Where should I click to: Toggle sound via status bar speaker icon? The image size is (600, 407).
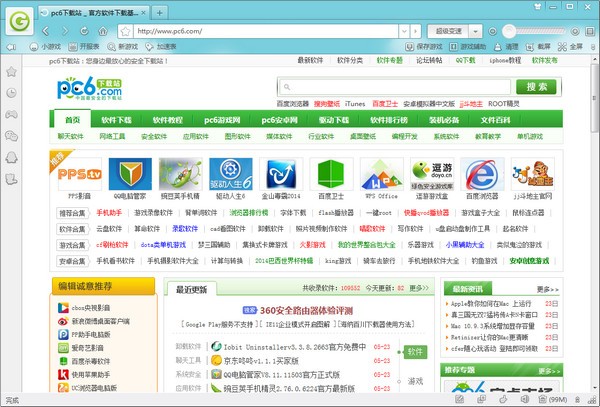525,400
